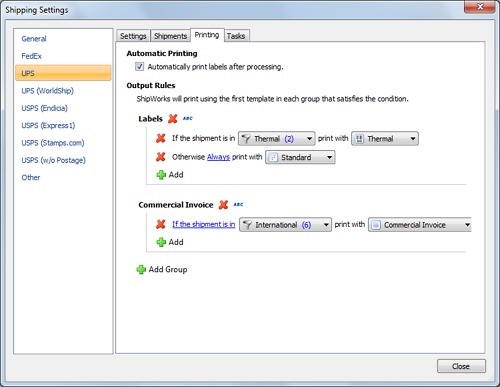The image size is (500, 387).
Task: Open the Thermal (2) filter dropdown
Action: 277,139
